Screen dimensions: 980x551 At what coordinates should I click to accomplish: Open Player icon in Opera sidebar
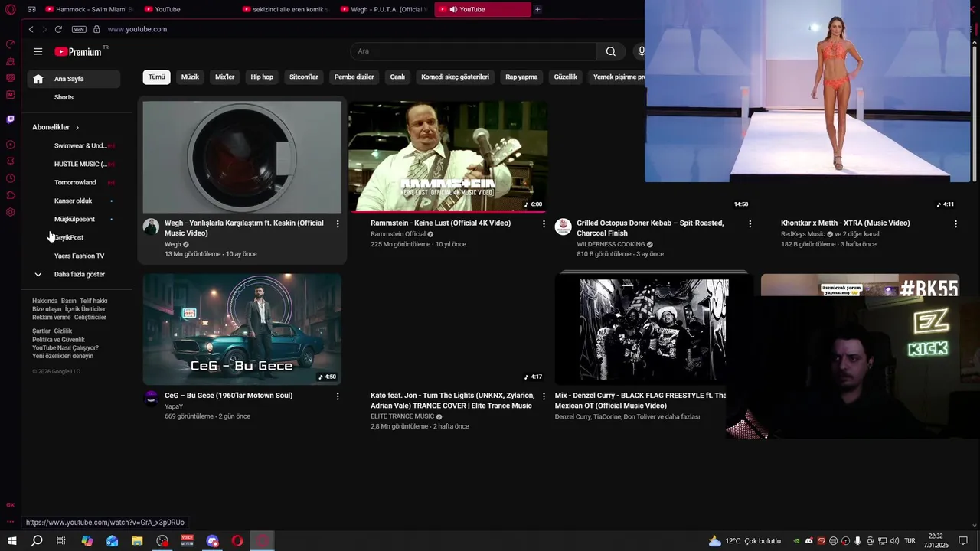[10, 145]
